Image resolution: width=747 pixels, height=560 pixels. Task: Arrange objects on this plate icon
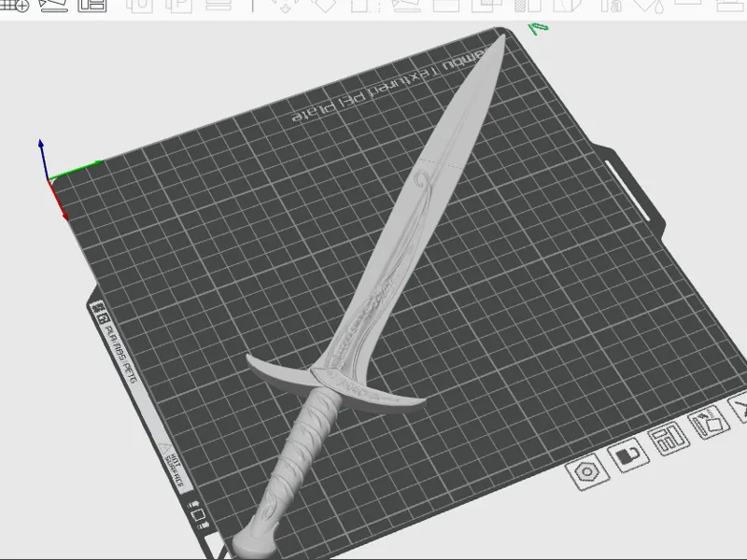[x=669, y=437]
